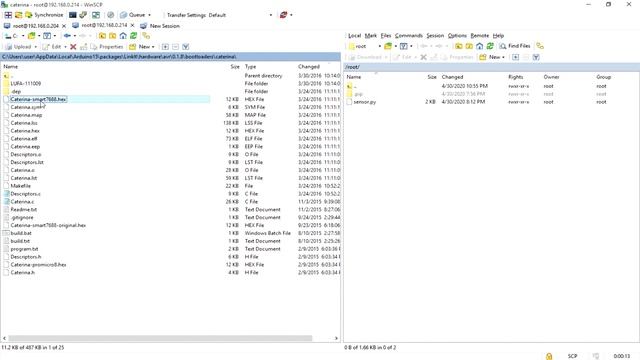Open the Session menu
The height and width of the screenshot is (360, 640).
click(x=435, y=36)
